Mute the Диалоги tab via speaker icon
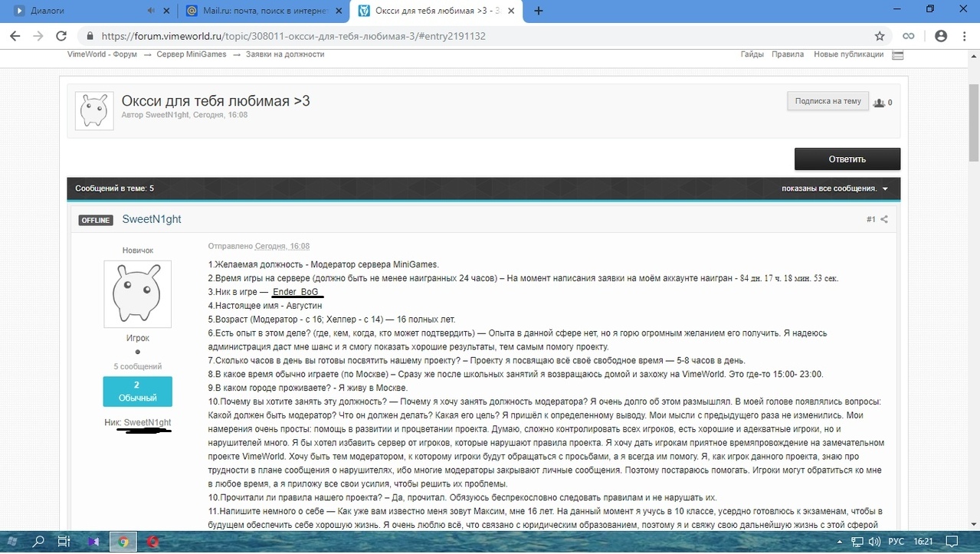This screenshot has height=554, width=980. pos(150,11)
